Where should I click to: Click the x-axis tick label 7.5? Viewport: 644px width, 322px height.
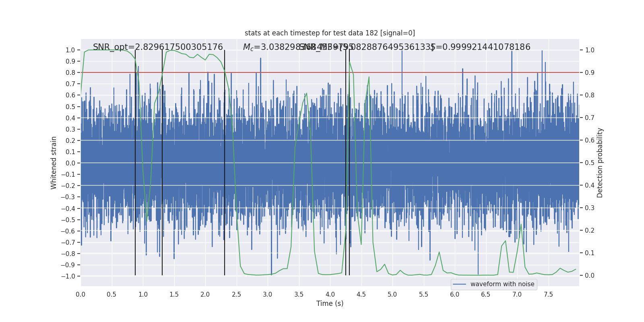548,295
